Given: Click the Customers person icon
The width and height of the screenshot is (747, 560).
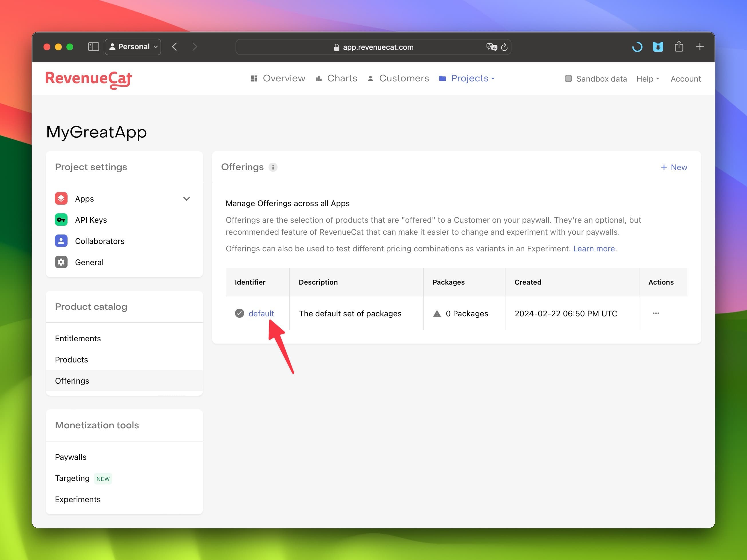Looking at the screenshot, I should click(x=370, y=78).
